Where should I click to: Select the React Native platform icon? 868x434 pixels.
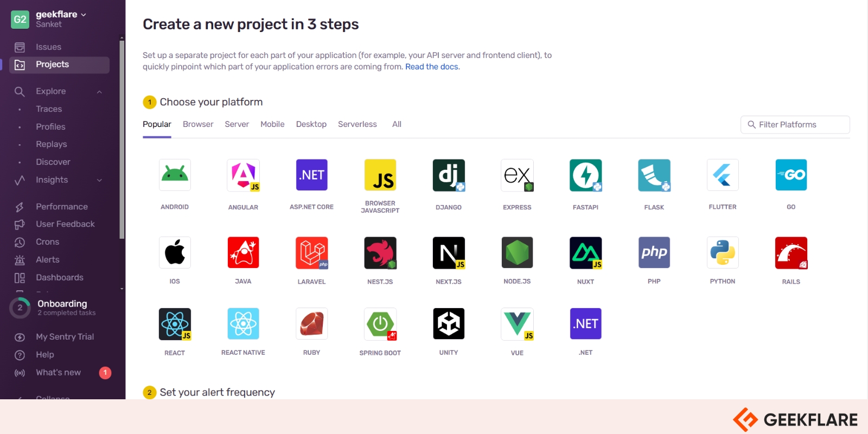(x=243, y=324)
